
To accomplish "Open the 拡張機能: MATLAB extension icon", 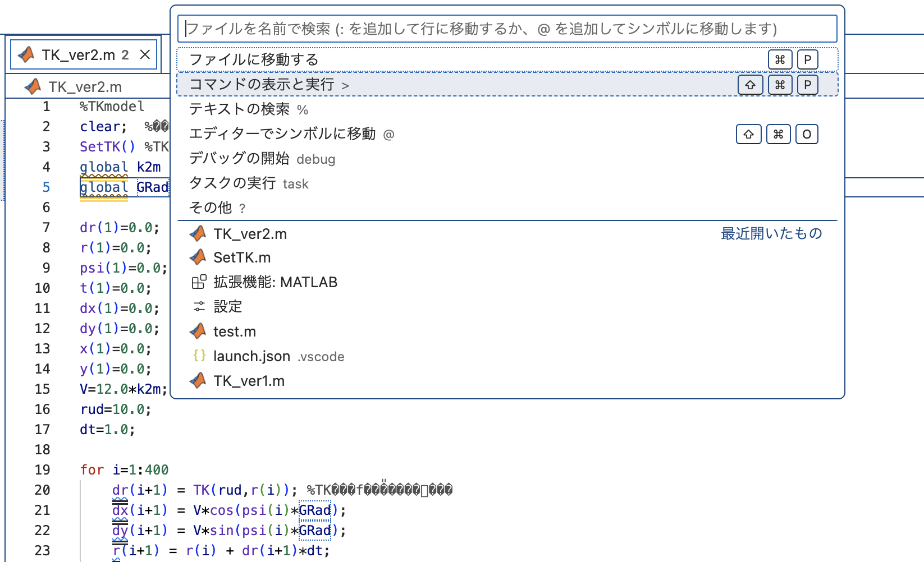I will point(198,282).
